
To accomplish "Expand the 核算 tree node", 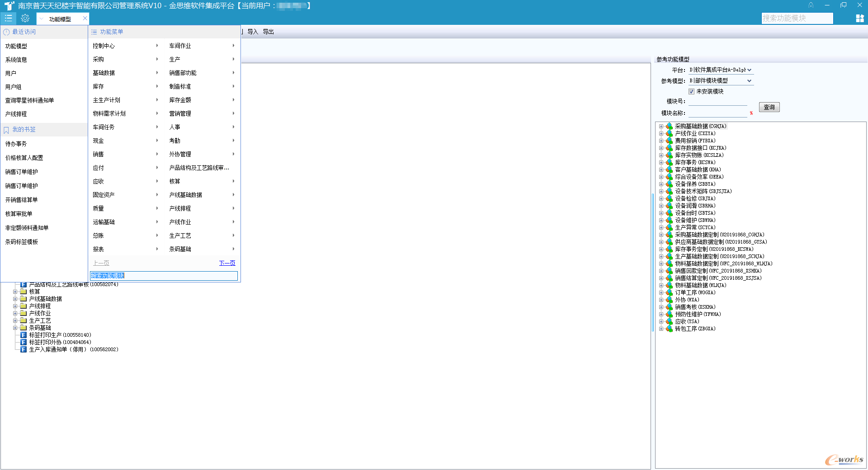I will click(x=15, y=291).
